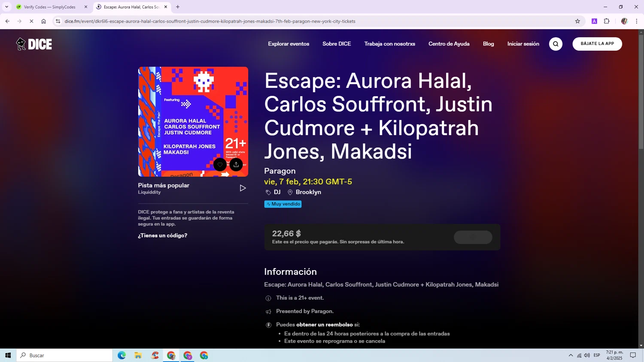Show hidden tray icons chevron

coord(571,355)
